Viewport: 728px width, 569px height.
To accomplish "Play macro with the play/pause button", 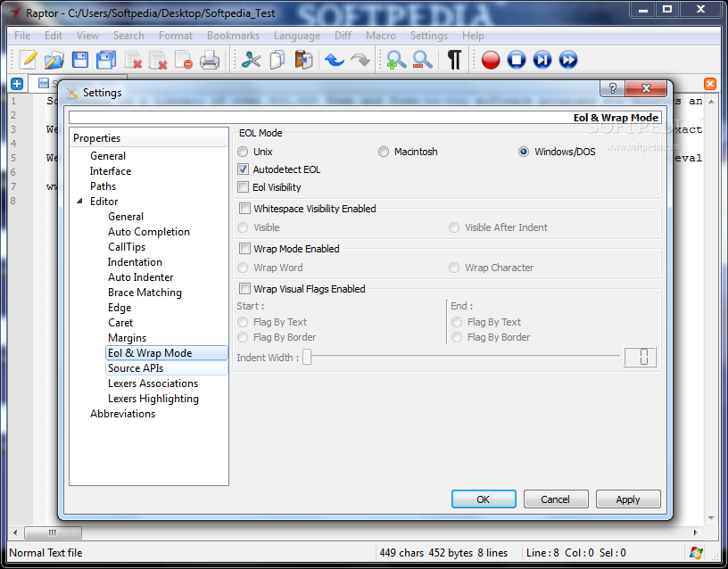I will [x=542, y=60].
